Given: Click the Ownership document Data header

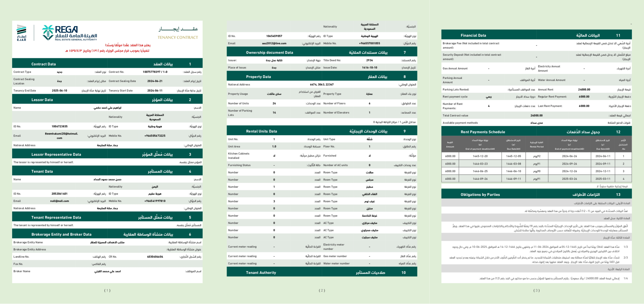Looking at the screenshot, I should click(269, 53).
